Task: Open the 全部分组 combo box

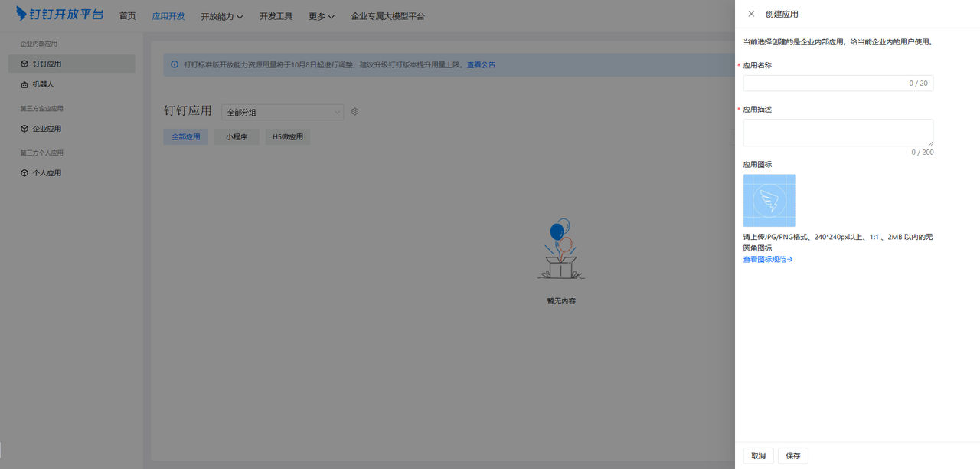Action: (283, 112)
